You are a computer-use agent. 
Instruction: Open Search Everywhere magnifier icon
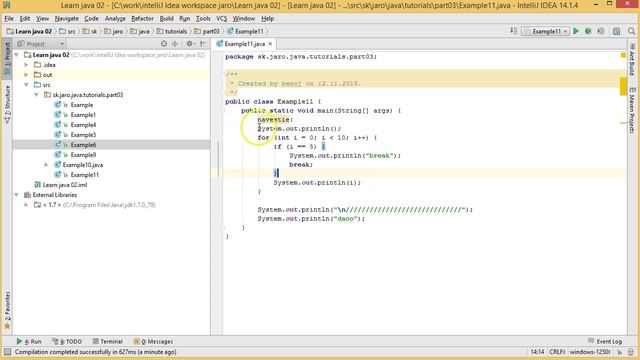pos(631,31)
